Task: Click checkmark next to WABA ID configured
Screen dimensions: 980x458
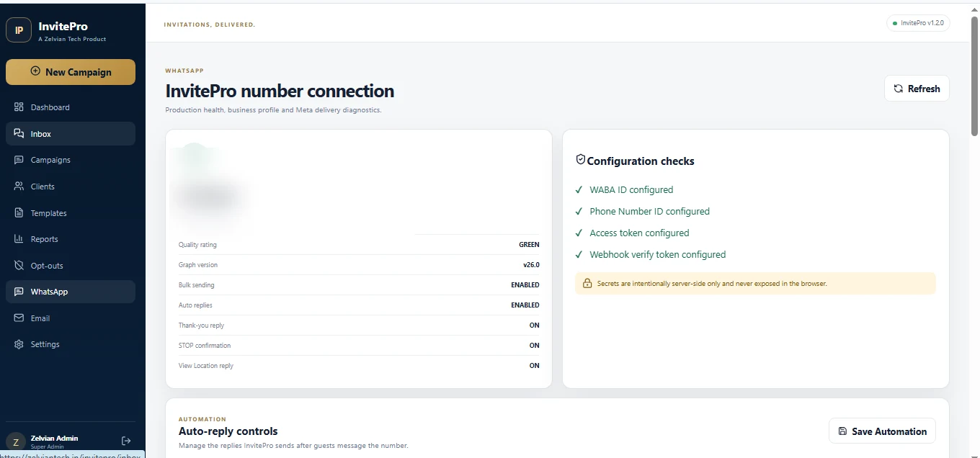Action: [579, 190]
